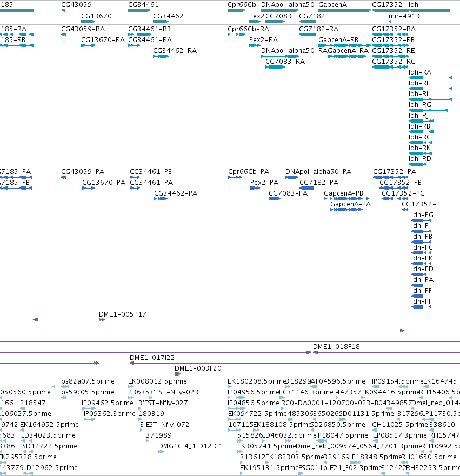The height and width of the screenshot is (476, 460).
Task: Open BAC clone label DME1-017I22
Action: point(152,358)
